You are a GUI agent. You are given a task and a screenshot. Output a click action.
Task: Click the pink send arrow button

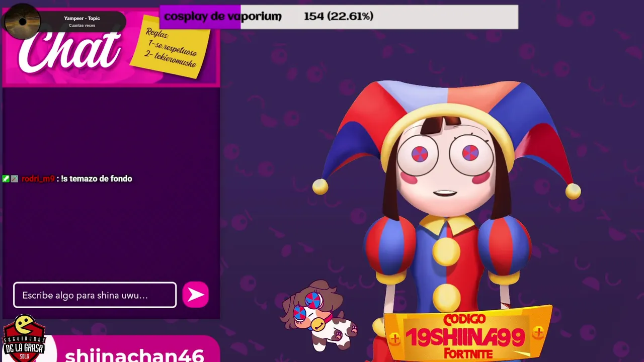click(195, 295)
